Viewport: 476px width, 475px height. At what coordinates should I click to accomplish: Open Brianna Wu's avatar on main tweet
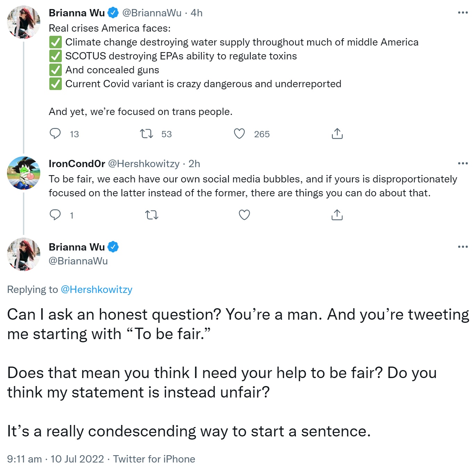point(24,254)
